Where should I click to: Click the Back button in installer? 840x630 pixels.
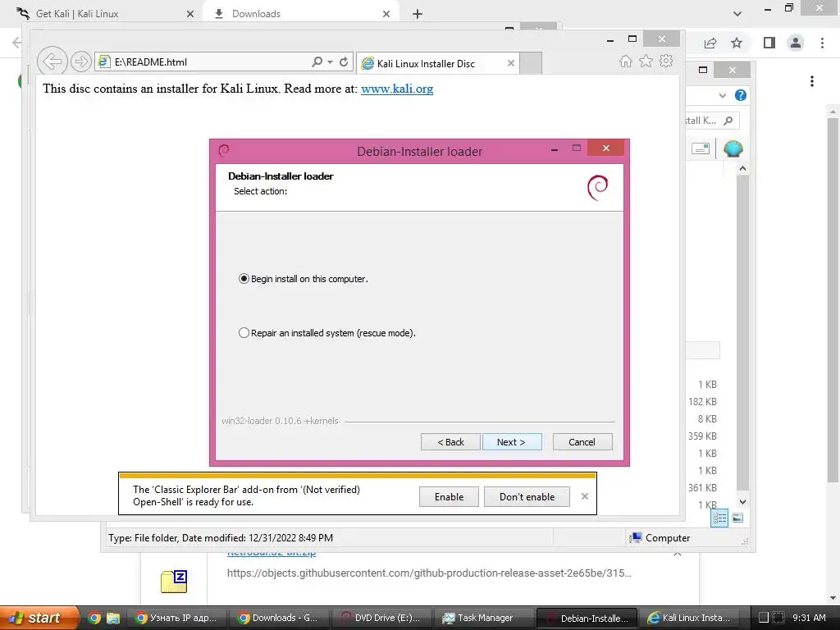coord(450,442)
